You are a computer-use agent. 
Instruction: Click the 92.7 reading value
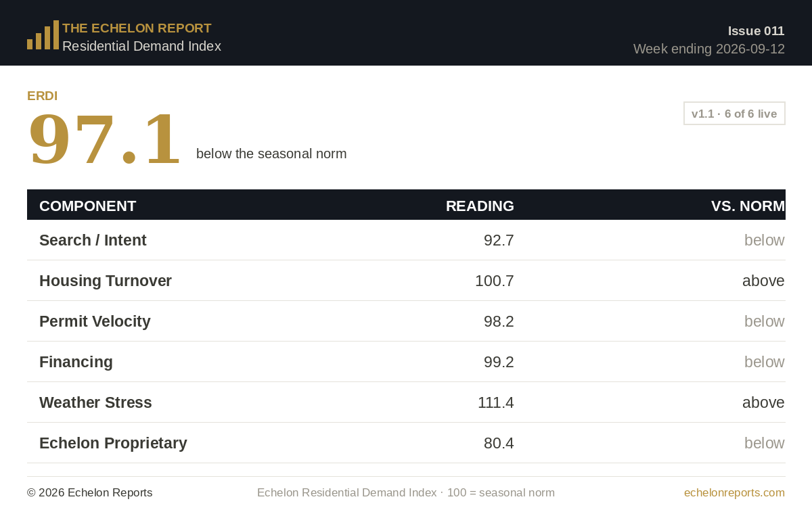pyautogui.click(x=499, y=240)
